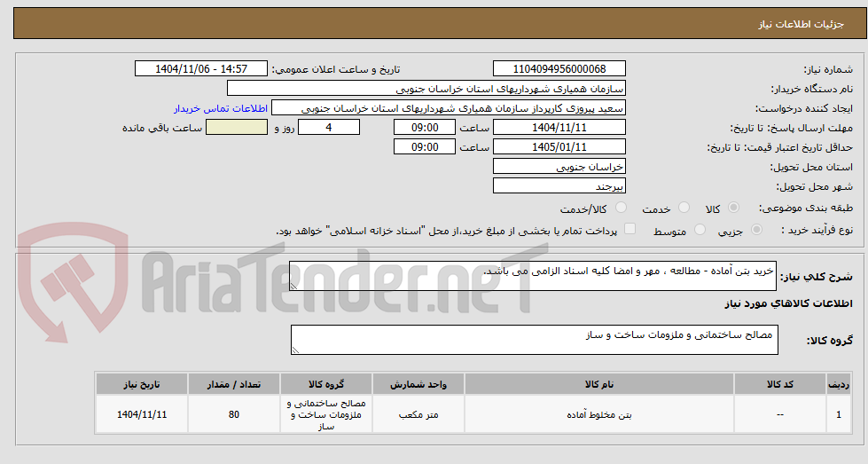Viewport: 868px width, 464px height.
Task: Open the اطلاعات تماس خریدار link
Action: tap(220, 108)
